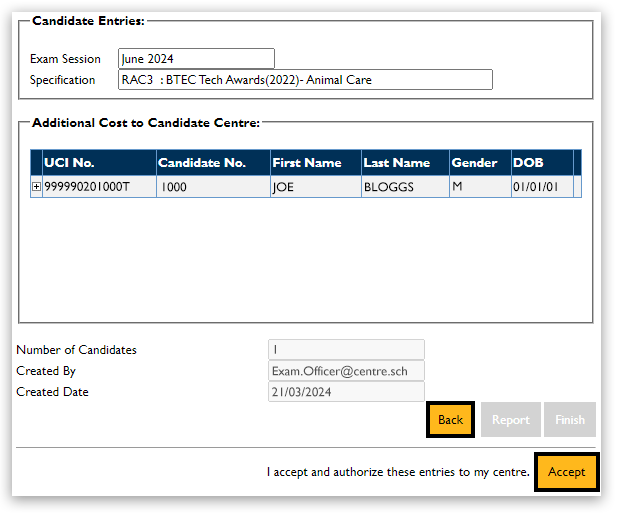Select the Created By email field
This screenshot has height=514, width=619.
click(346, 371)
